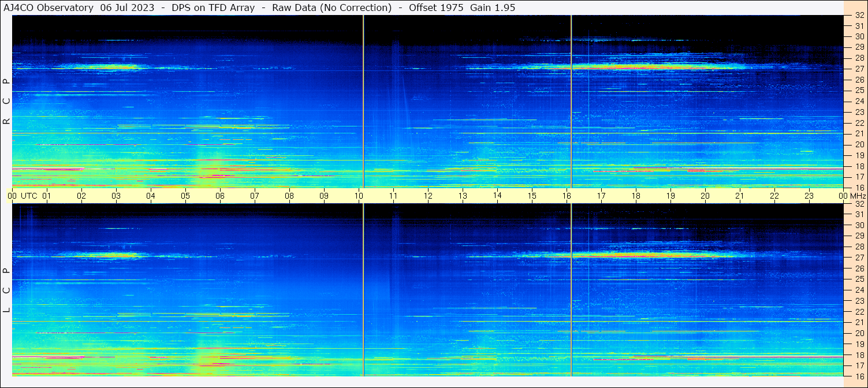Click the LCP label beside the lower spectrogram

[7, 290]
